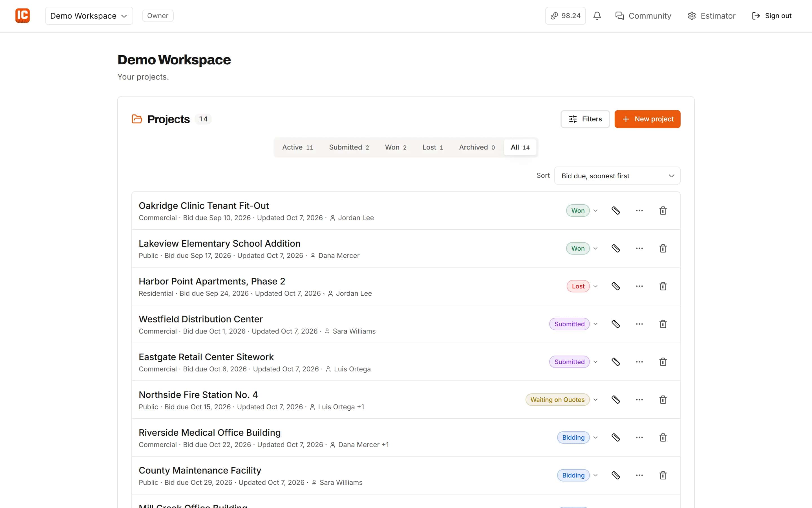Open Estimator settings
The image size is (812, 508).
pos(711,16)
